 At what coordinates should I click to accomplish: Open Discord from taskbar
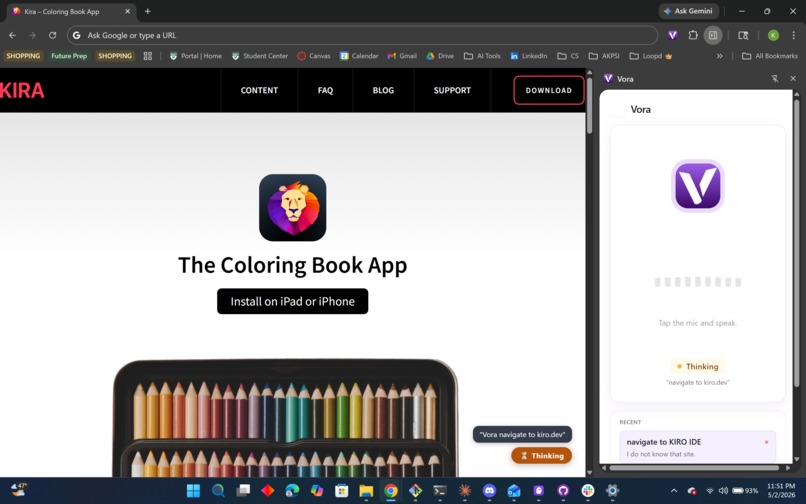click(x=489, y=491)
